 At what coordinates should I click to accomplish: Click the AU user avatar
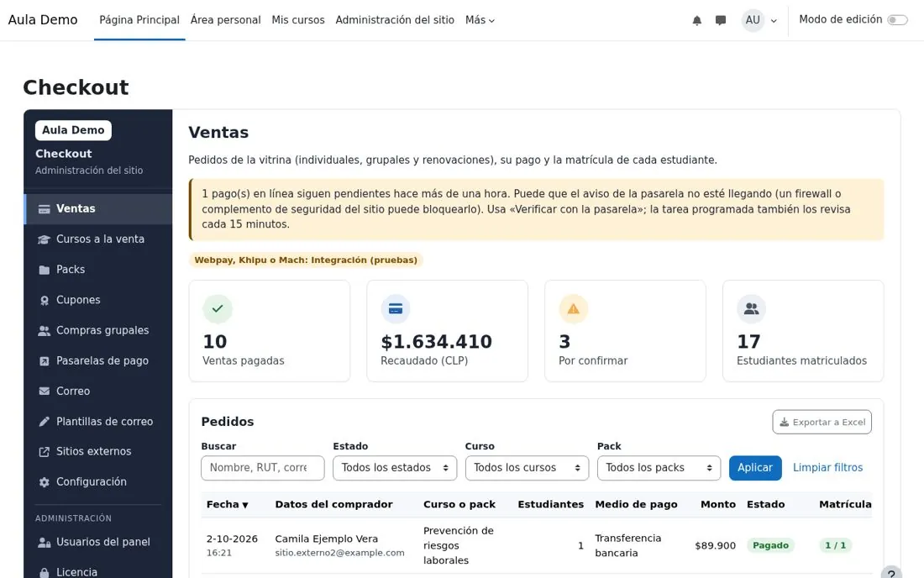point(753,20)
